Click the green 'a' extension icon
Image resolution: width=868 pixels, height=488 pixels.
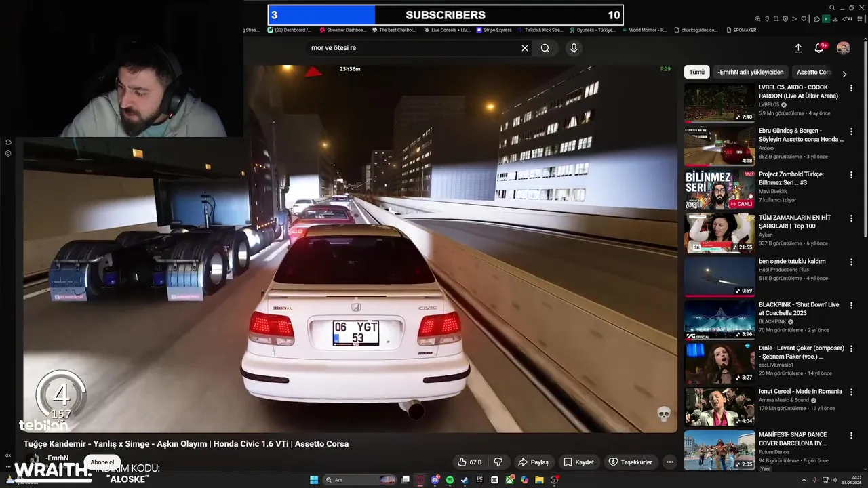click(826, 19)
